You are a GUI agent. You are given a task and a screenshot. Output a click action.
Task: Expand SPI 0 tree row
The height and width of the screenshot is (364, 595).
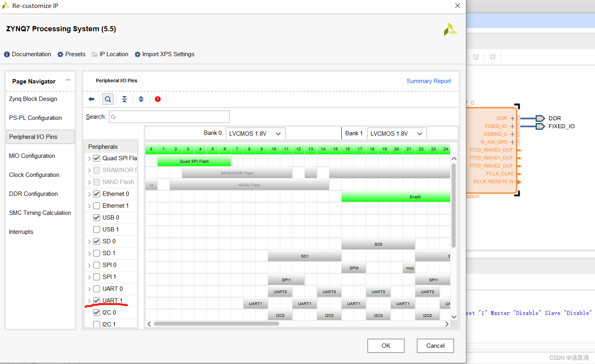point(89,265)
